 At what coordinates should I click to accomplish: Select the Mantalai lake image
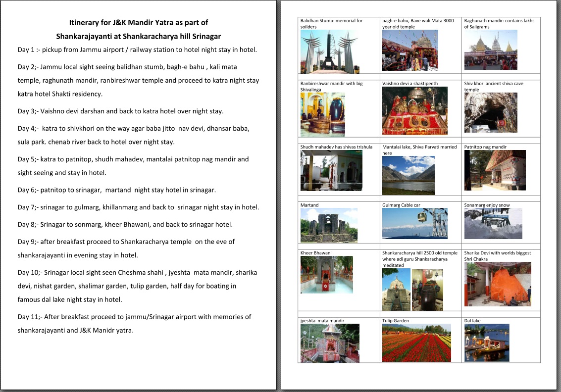(408, 175)
